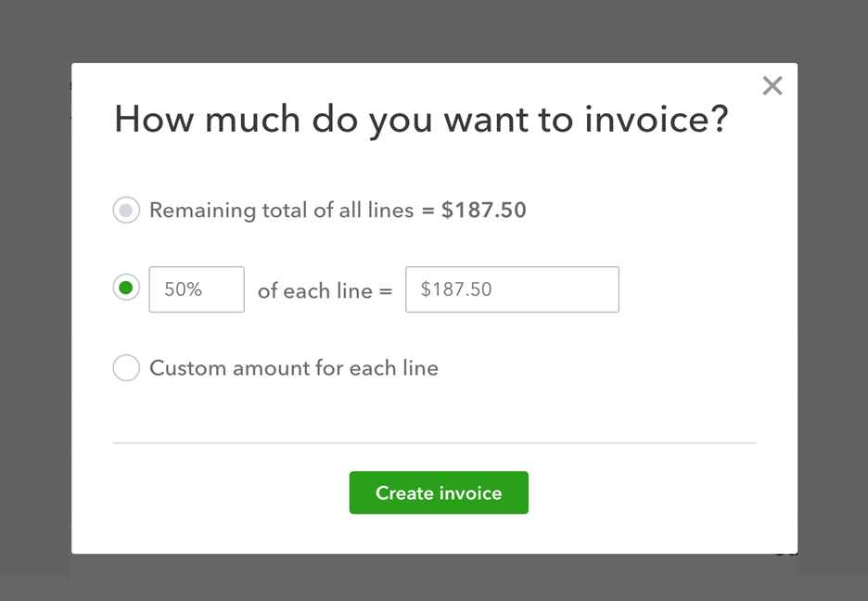This screenshot has height=601, width=868.
Task: Focus the $187.50 amount input box
Action: 512,289
